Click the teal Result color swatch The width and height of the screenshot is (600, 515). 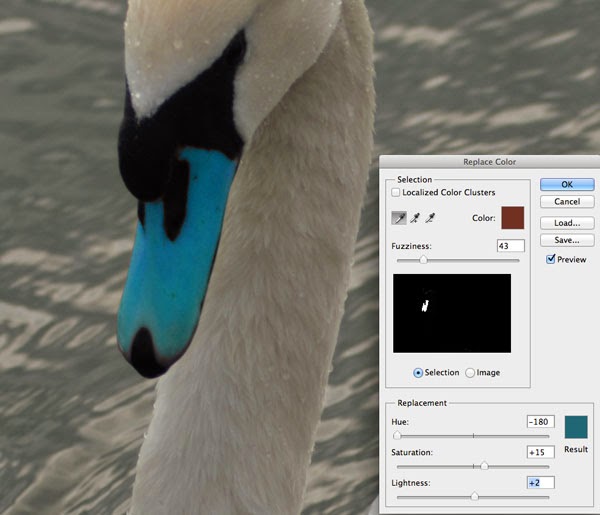point(576,427)
